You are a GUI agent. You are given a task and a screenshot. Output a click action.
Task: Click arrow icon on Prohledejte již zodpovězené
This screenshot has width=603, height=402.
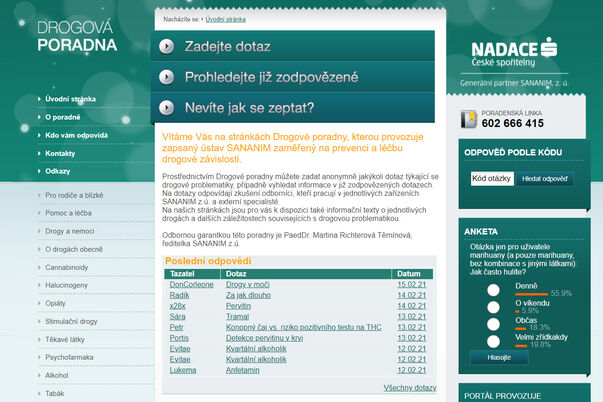coord(168,77)
